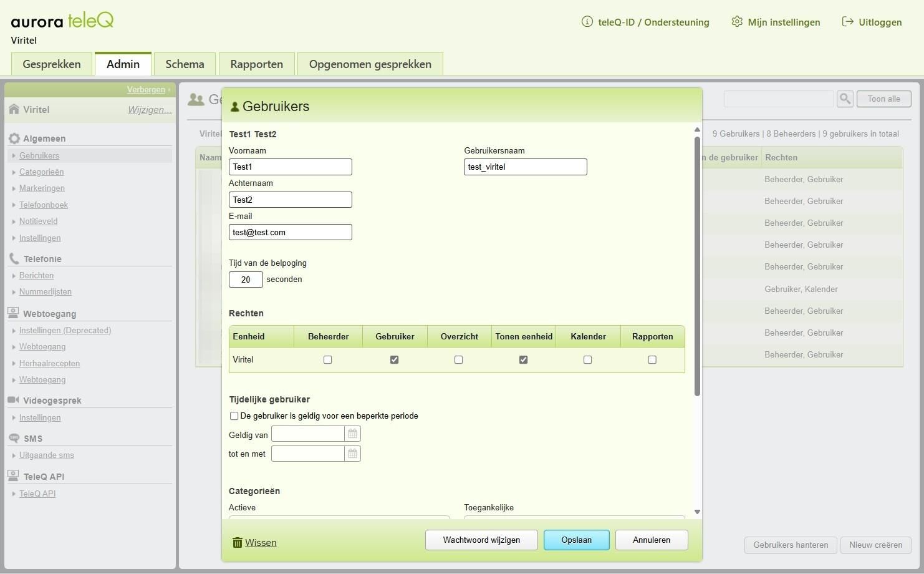Open the Rapporten tab

pyautogui.click(x=256, y=64)
